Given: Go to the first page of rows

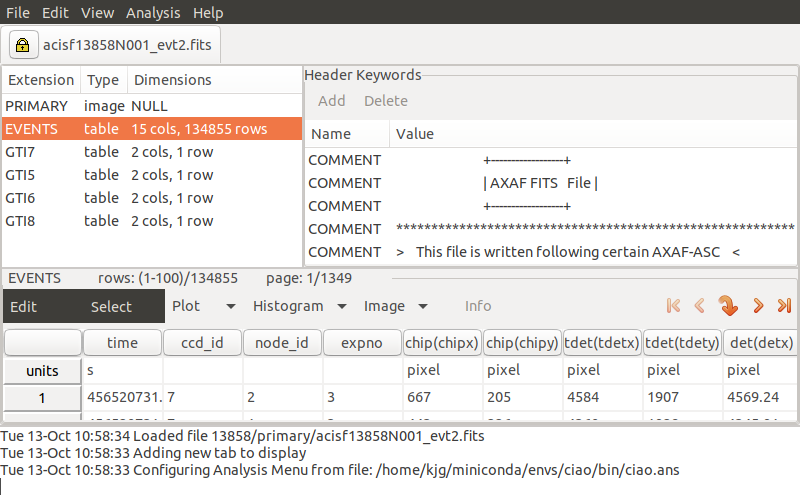Looking at the screenshot, I should pos(673,306).
